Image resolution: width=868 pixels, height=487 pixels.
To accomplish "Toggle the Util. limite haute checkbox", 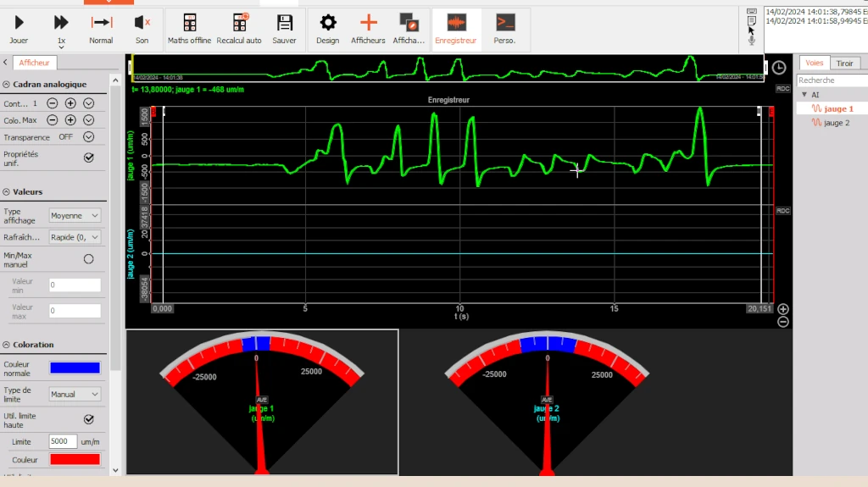I will pos(88,418).
